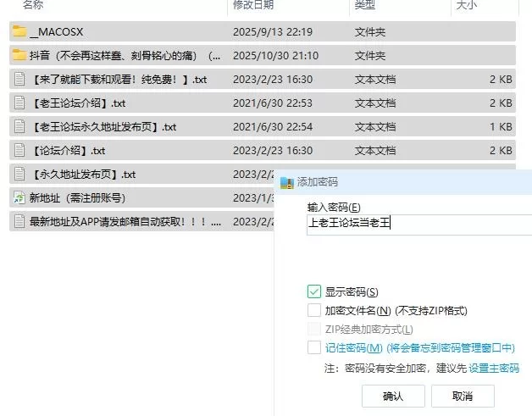Click the 新地址（需注册账号）shortcut icon
Screen dimensions: 532x416
point(19,197)
